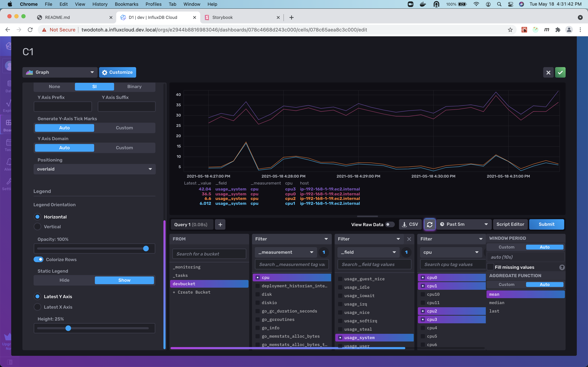
Task: Open the Customize panel with gear icon
Action: [118, 72]
